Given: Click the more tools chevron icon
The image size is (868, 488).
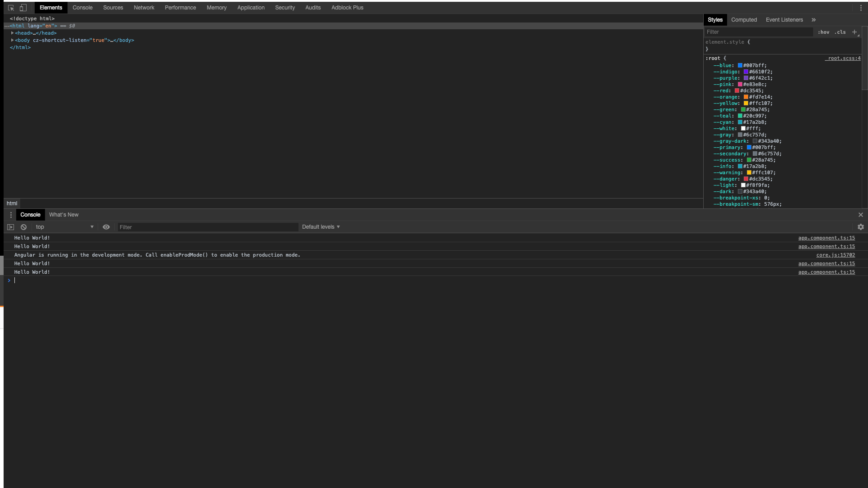Looking at the screenshot, I should pyautogui.click(x=814, y=20).
